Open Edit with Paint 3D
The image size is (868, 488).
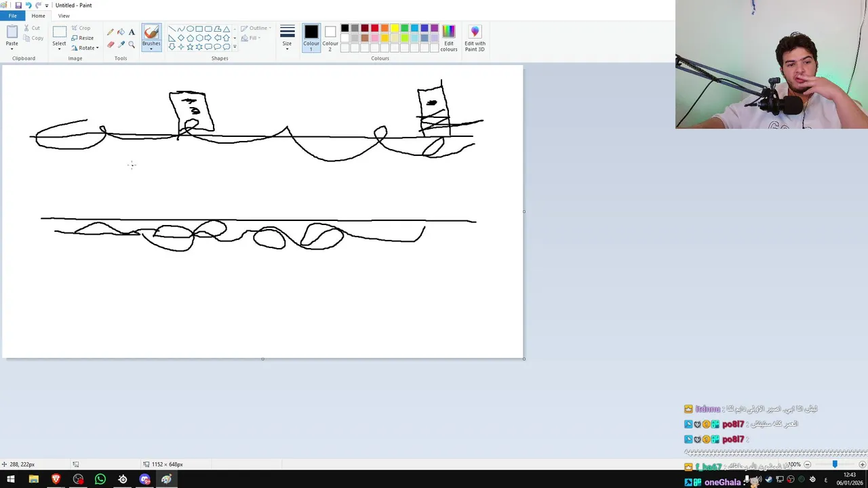(x=475, y=38)
